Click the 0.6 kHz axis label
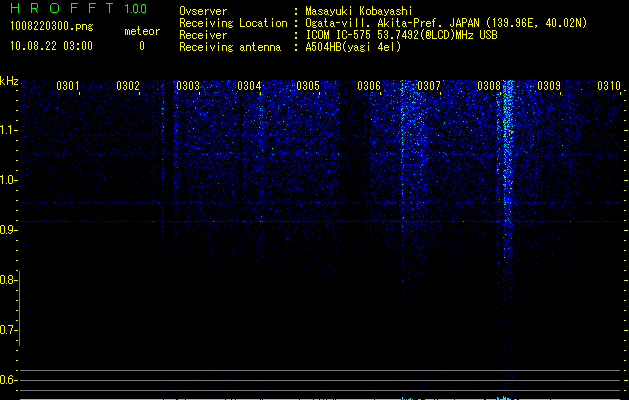This screenshot has width=629, height=400. click(8, 380)
